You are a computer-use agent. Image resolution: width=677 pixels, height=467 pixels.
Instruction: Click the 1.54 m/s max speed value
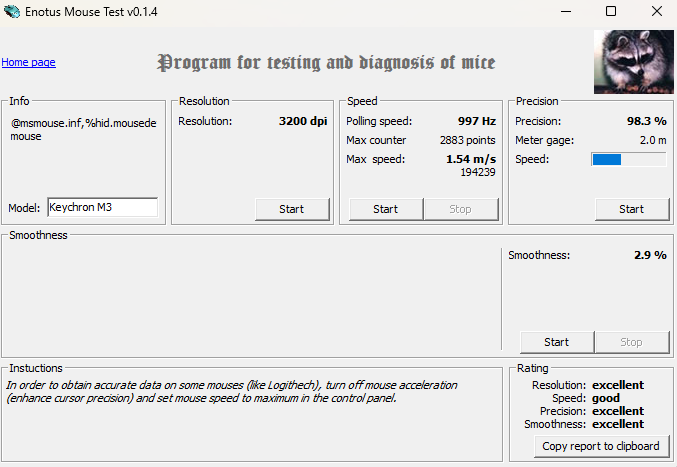471,159
